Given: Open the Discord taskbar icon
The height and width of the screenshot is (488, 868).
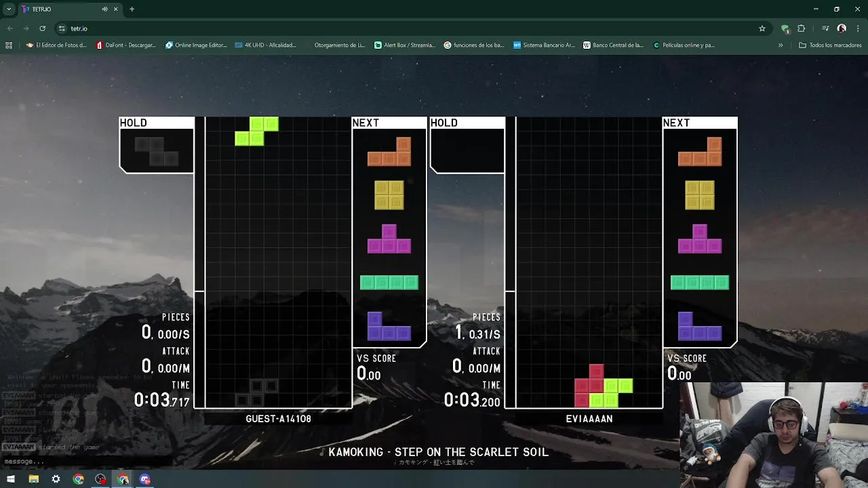Looking at the screenshot, I should [x=145, y=479].
